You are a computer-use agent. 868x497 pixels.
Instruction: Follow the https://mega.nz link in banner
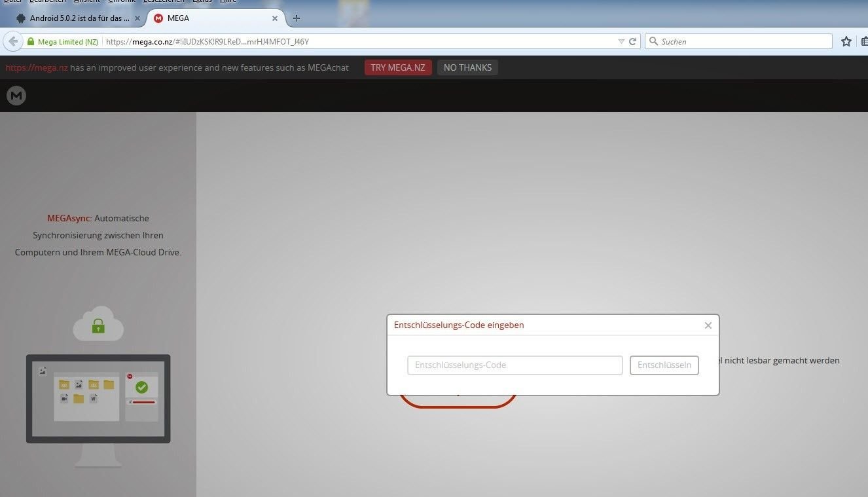point(37,67)
